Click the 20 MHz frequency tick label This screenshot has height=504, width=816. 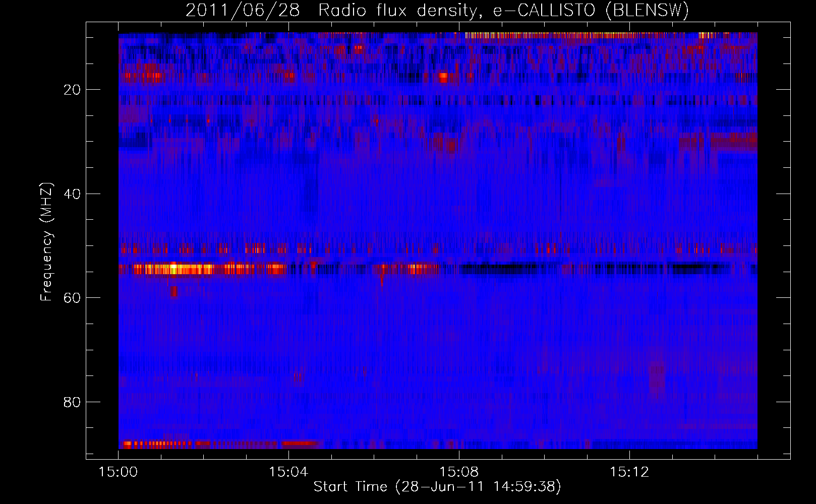click(x=72, y=90)
